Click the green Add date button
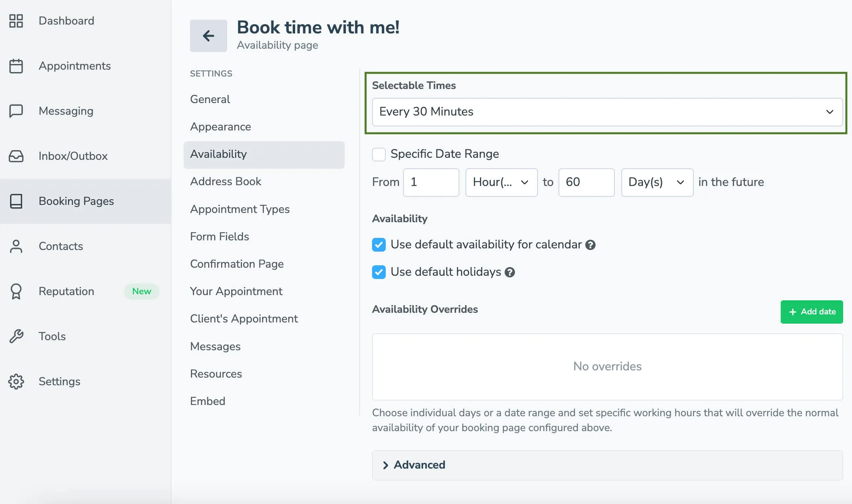This screenshot has height=504, width=852. (811, 312)
